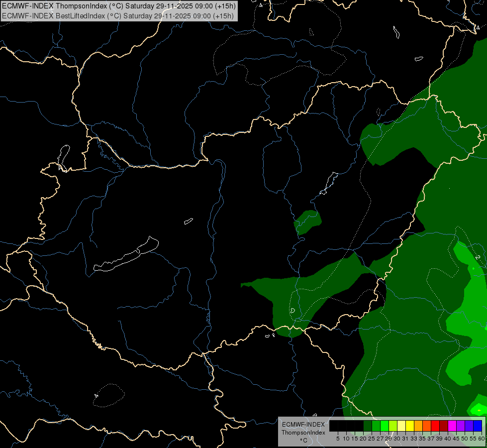Select the yellow-green 29–30 legend swatch

(393, 426)
